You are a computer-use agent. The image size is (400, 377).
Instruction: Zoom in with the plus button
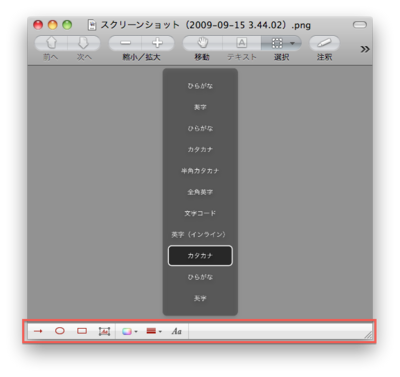click(157, 43)
